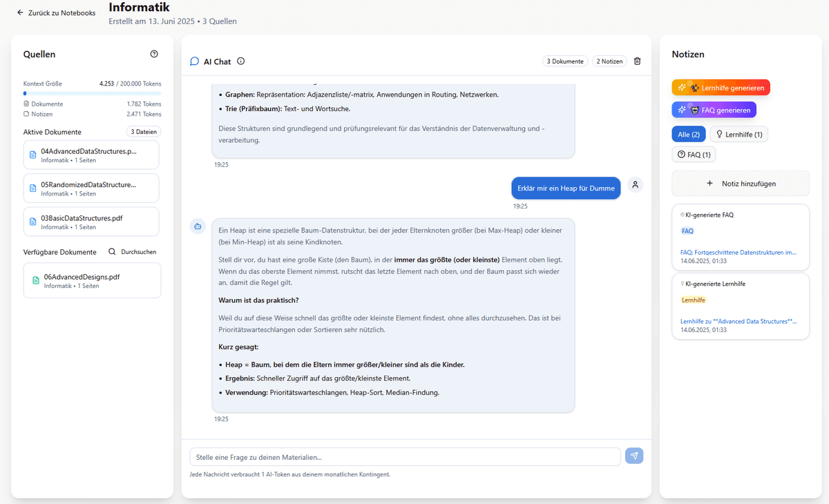
Task: Click the info icon next to AI Chat
Action: [240, 61]
